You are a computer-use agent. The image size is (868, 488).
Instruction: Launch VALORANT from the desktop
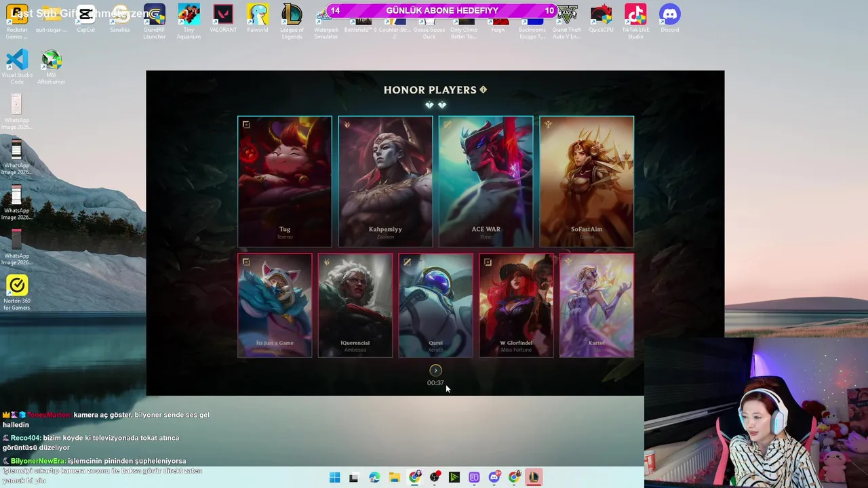click(223, 19)
